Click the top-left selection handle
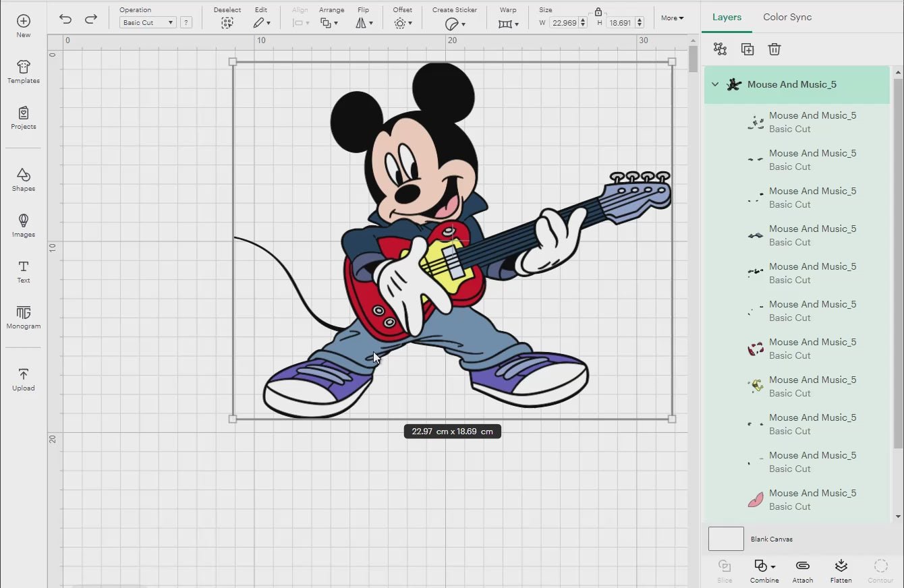904x588 pixels. [x=233, y=61]
